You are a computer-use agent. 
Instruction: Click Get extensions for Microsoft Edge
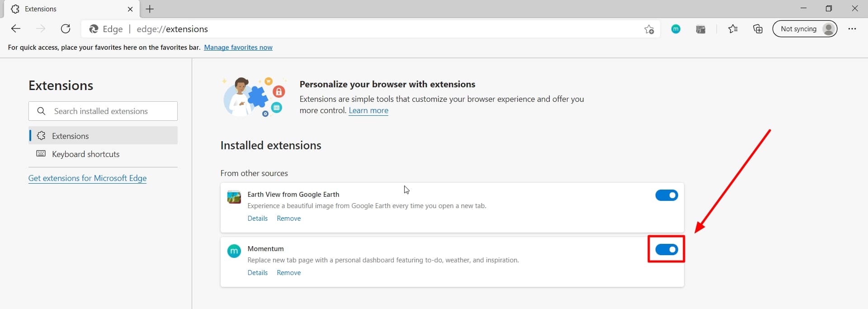coord(87,178)
